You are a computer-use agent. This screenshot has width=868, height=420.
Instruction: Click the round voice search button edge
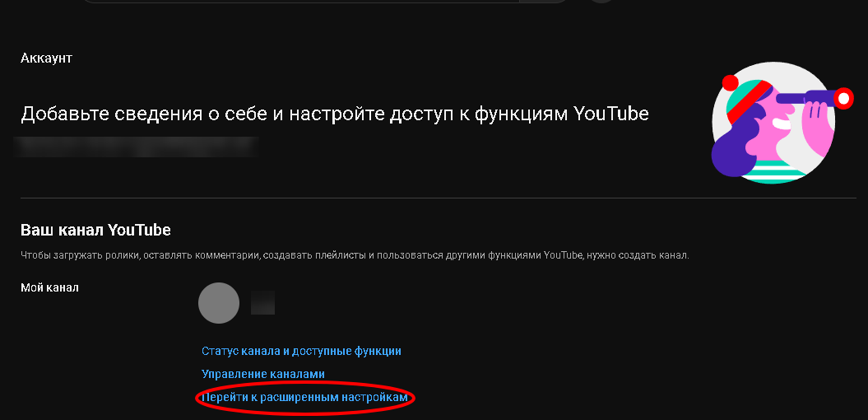(x=601, y=2)
